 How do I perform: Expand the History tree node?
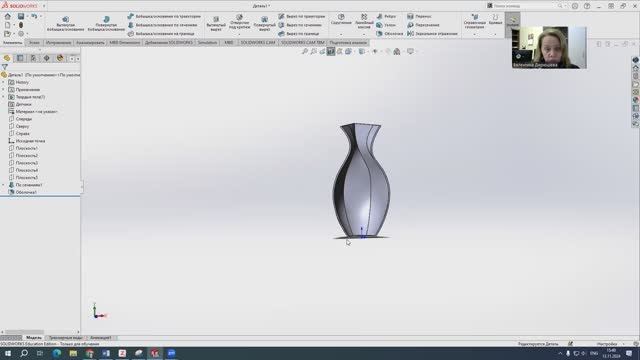tap(4, 82)
